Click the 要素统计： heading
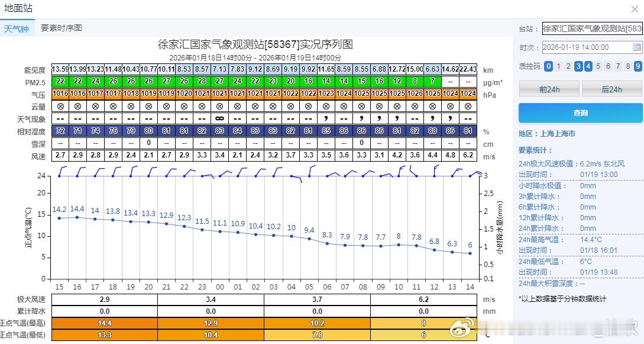 536,150
